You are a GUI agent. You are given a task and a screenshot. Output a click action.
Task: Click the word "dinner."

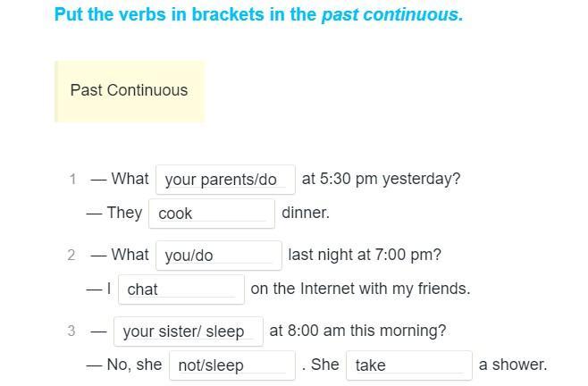tap(306, 213)
